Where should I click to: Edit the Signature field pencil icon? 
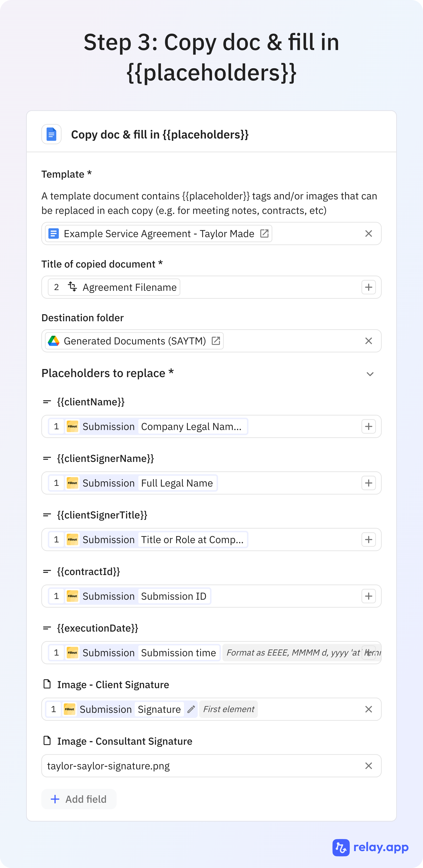[x=191, y=709]
